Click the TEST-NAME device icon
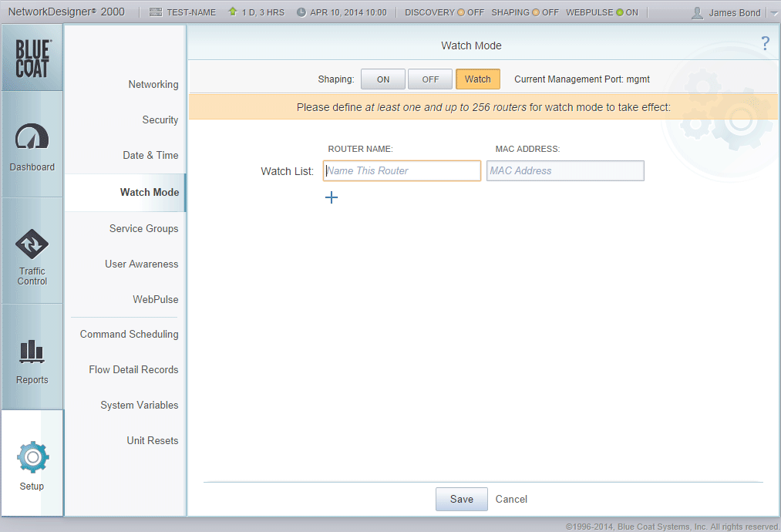Image resolution: width=781 pixels, height=532 pixels. tap(156, 12)
